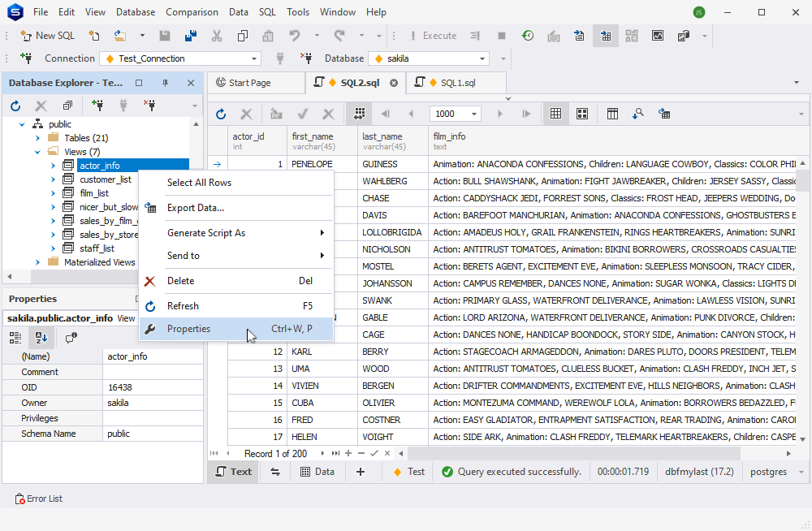The image size is (812, 531).
Task: Expand the Materialized Views folder
Action: [x=37, y=262]
